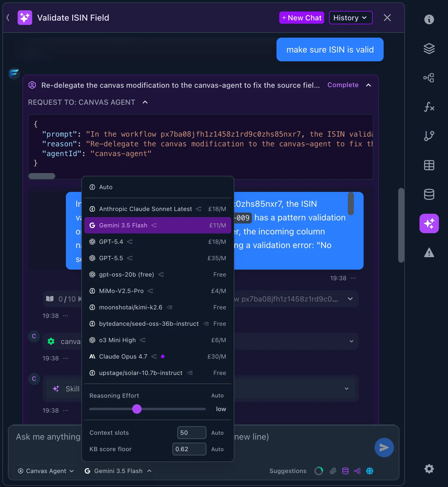Screen dimensions: 448x487
Task: Click the scrollbar inside the blue message bubble
Action: [351, 203]
